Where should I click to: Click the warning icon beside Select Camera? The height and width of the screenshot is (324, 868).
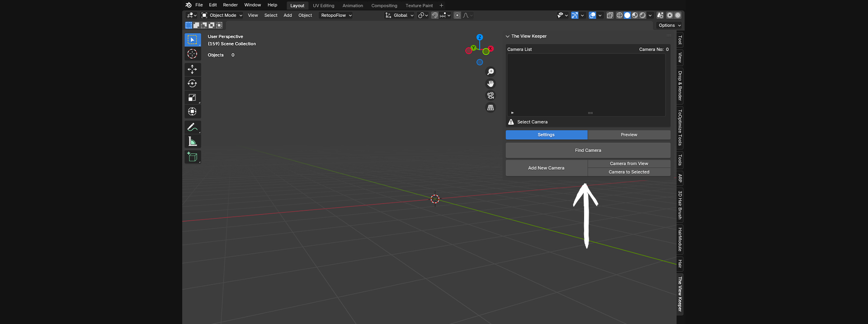coord(511,122)
